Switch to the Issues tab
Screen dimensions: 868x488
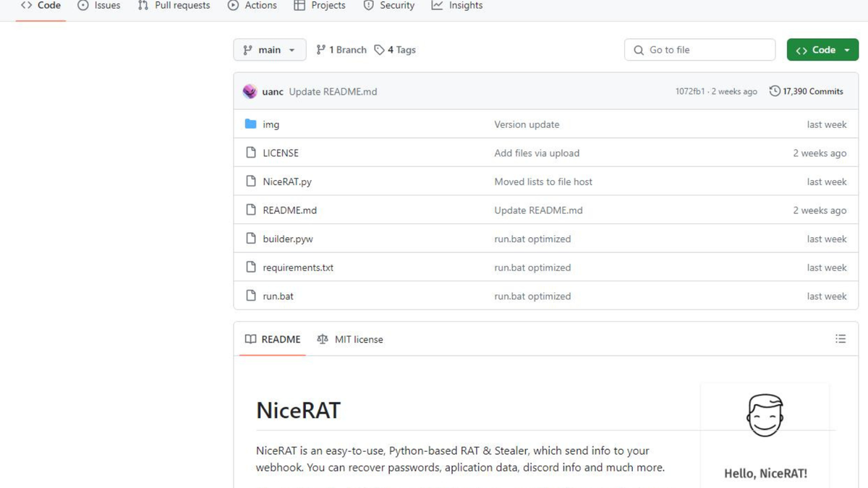(x=99, y=6)
